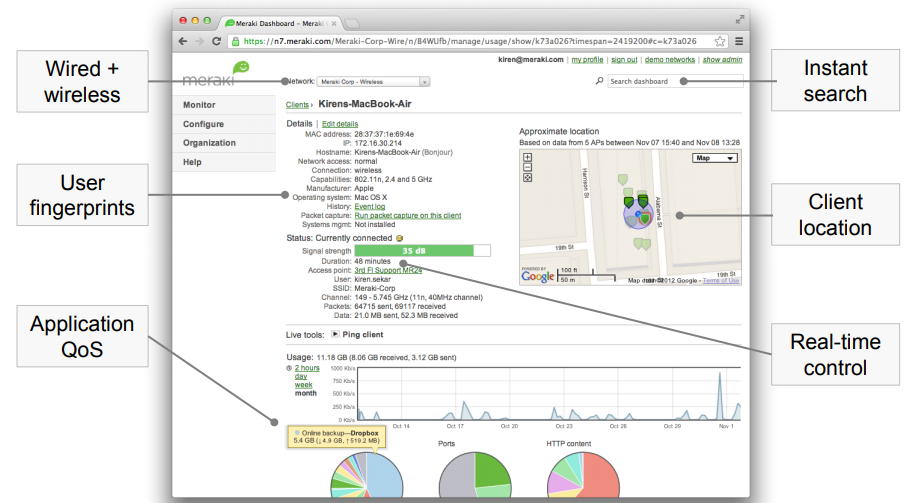Select the week usage timespan

(x=304, y=385)
